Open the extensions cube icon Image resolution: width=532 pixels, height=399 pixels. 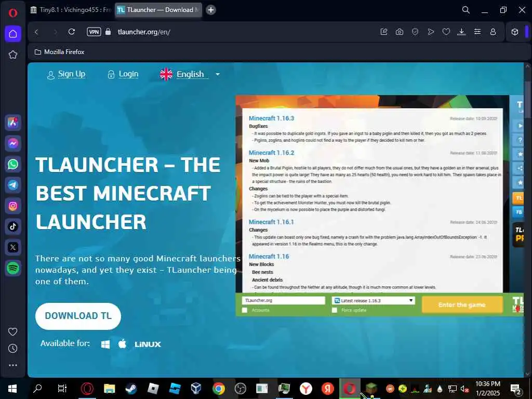515,32
